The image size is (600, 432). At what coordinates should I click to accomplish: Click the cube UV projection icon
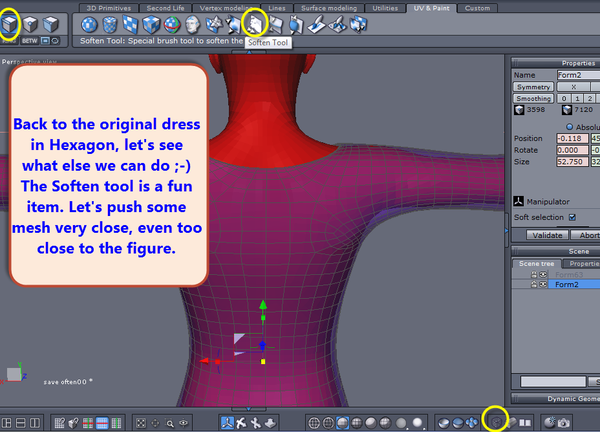point(151,24)
